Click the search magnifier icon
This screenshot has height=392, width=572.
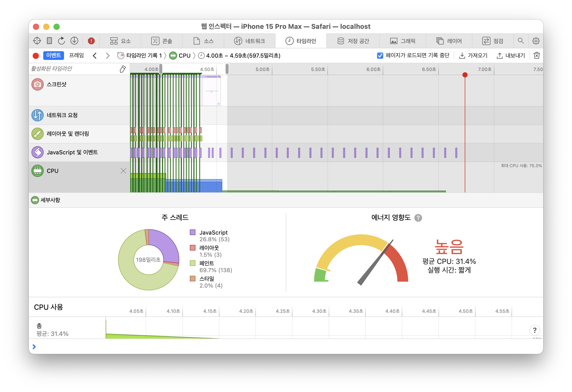[x=521, y=41]
